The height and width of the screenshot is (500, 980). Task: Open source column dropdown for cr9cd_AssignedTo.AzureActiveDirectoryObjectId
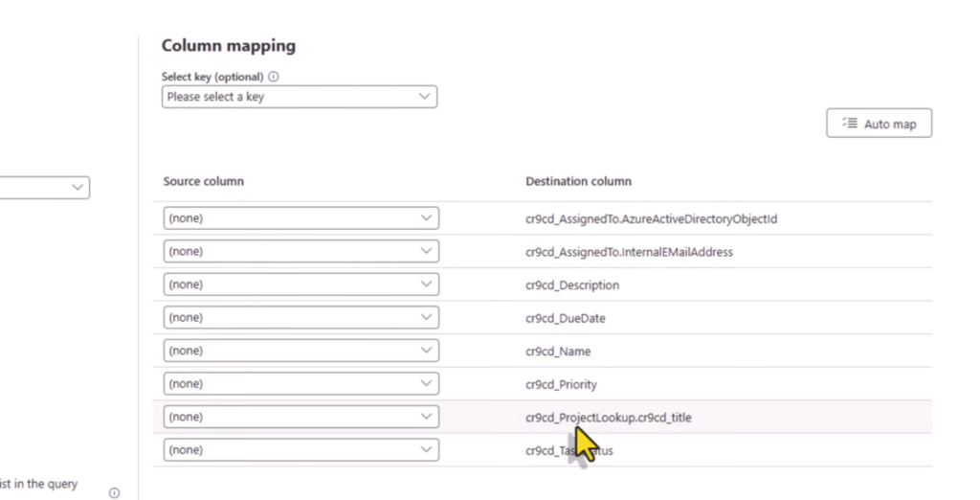[x=301, y=218]
